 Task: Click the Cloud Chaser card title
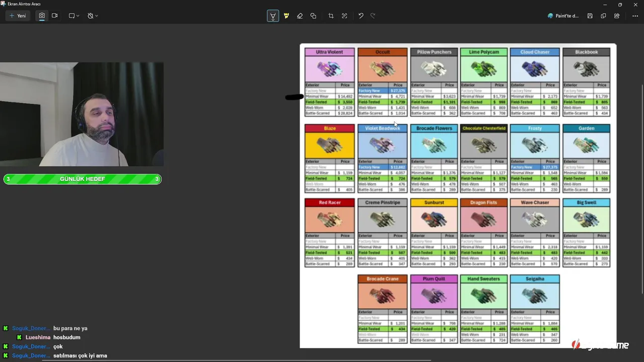tap(535, 52)
